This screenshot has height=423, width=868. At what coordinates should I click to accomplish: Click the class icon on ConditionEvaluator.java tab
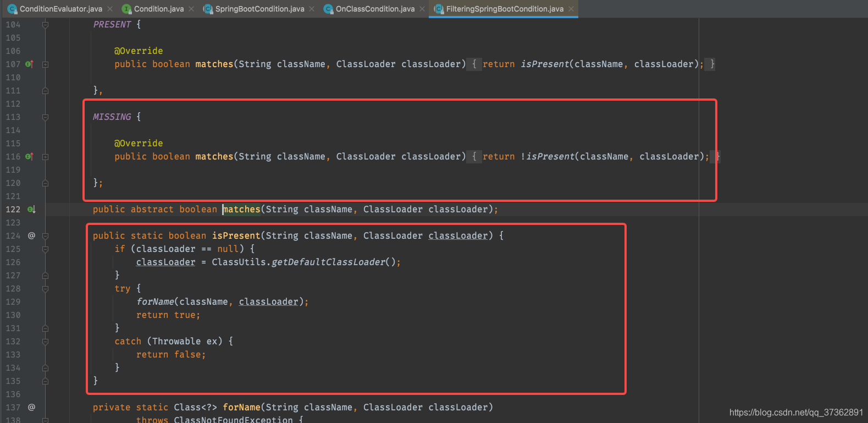tap(12, 9)
